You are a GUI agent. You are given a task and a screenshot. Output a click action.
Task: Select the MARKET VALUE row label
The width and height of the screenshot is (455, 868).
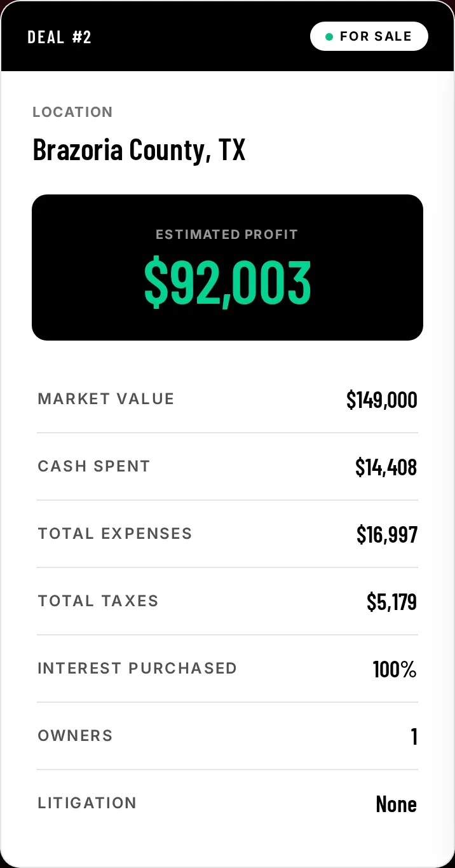coord(106,399)
